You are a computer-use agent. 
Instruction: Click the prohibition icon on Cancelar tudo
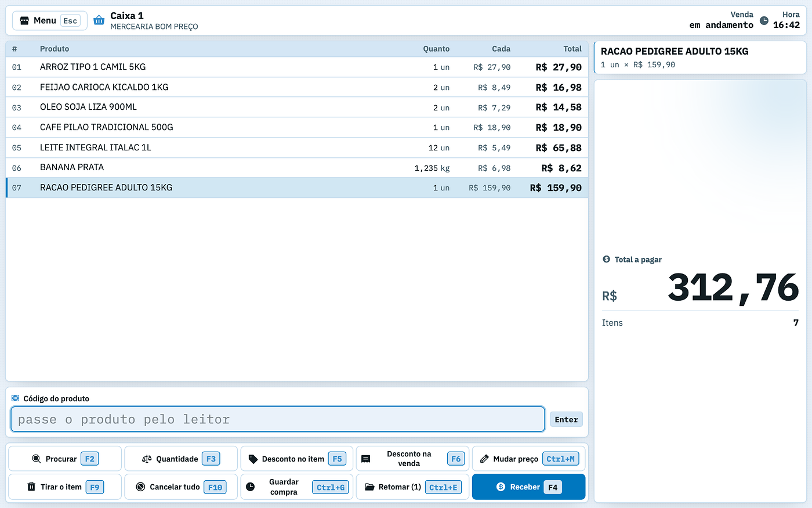140,487
